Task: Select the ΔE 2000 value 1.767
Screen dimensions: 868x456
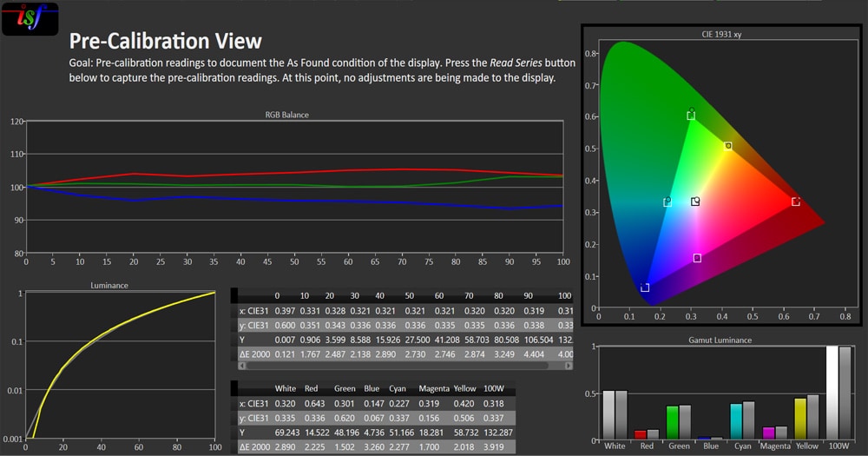Action: coord(310,354)
